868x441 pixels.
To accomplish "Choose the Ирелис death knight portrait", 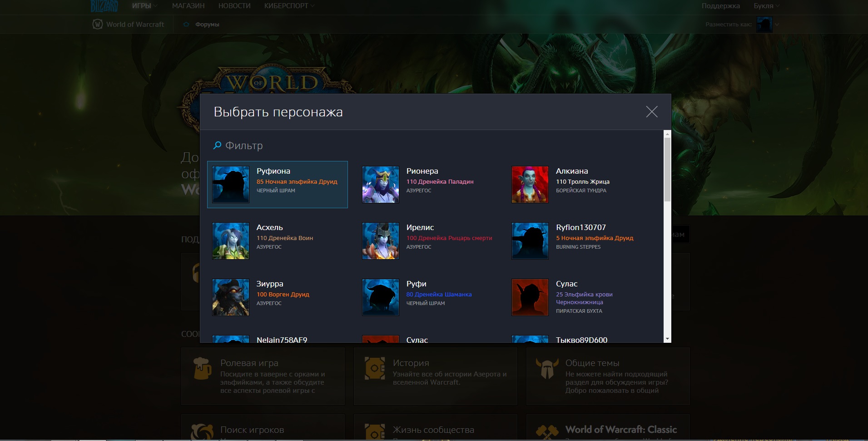I will 381,241.
